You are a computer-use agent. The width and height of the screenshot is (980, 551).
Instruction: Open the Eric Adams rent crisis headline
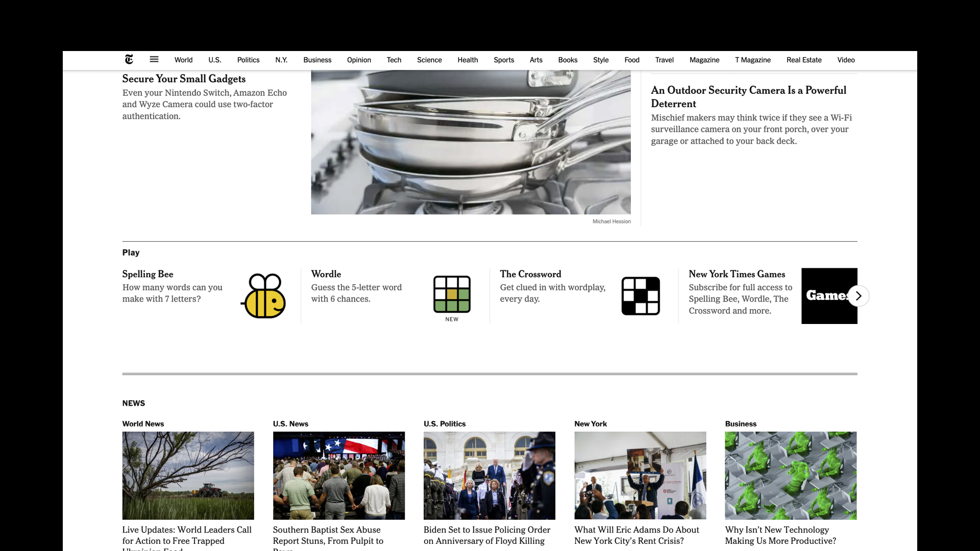(x=636, y=535)
